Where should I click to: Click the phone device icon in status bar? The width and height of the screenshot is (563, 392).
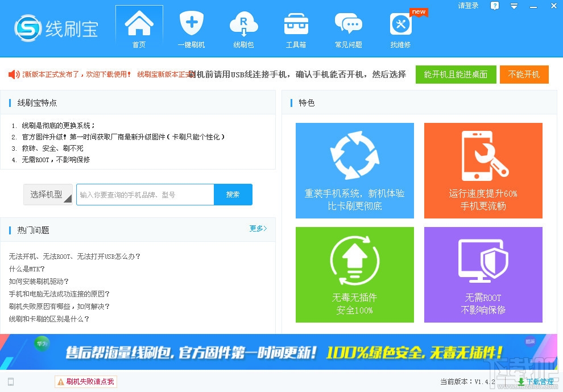(11, 382)
